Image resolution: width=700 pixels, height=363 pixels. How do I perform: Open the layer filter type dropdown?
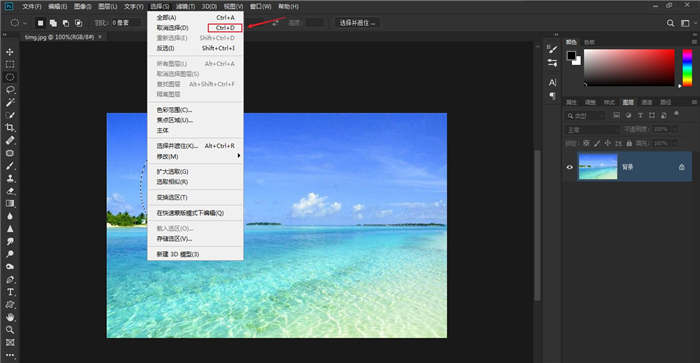pos(585,116)
